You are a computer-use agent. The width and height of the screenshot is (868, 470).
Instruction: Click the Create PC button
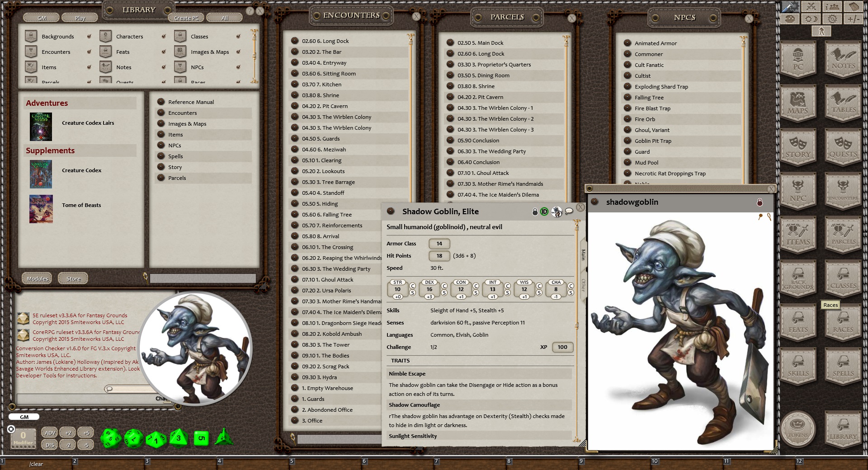(x=186, y=18)
